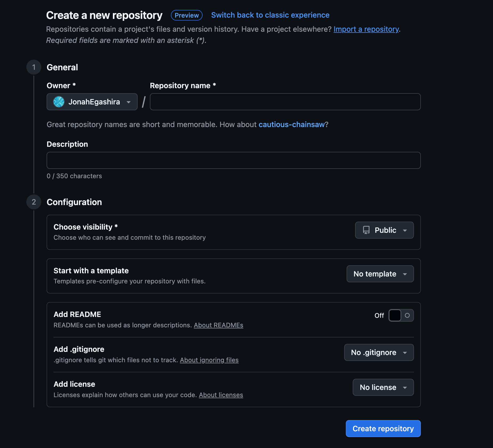The image size is (493, 448).
Task: Open the Public visibility dropdown
Action: (384, 230)
